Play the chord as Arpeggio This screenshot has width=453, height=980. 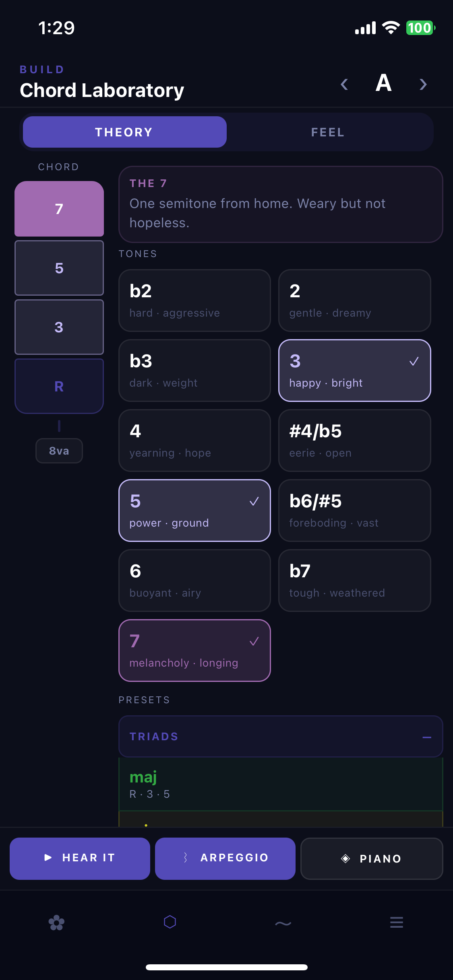pyautogui.click(x=225, y=858)
